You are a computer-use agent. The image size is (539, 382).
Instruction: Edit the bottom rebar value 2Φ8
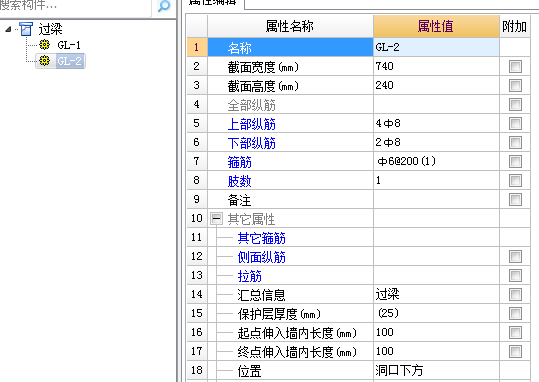point(436,142)
